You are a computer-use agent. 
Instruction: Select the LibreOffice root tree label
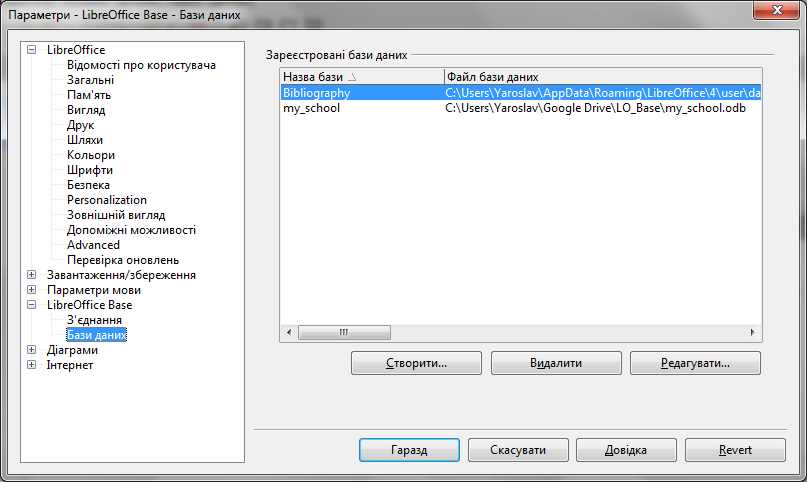76,50
